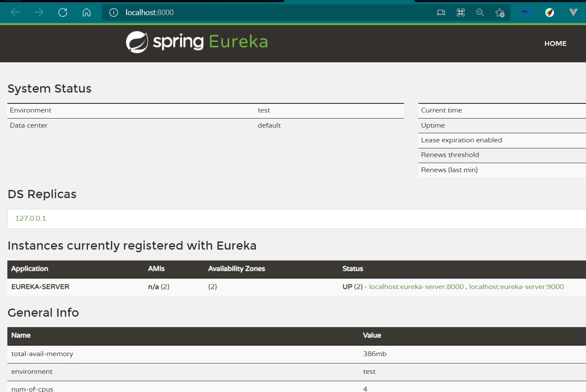Click the Spring Eureka logo

tap(197, 42)
